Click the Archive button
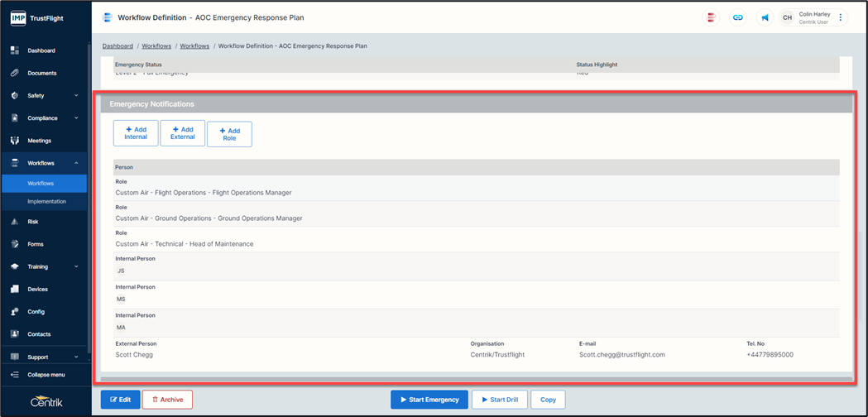The height and width of the screenshot is (417, 868). pos(167,400)
